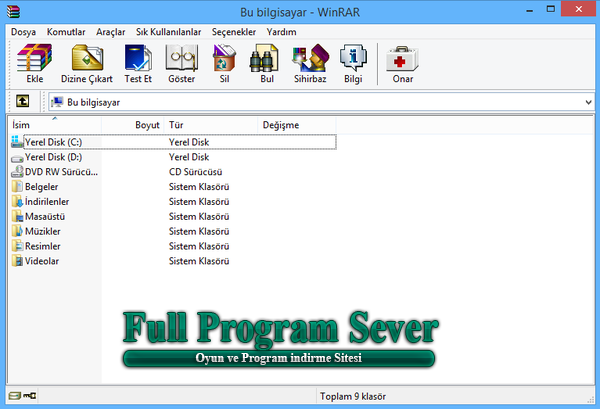
Task: Click the disk drive icon in status bar
Action: [x=15, y=396]
